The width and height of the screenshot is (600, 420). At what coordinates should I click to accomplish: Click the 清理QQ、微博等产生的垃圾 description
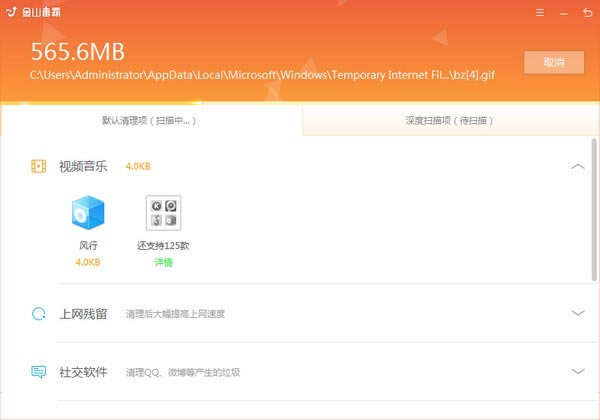183,372
